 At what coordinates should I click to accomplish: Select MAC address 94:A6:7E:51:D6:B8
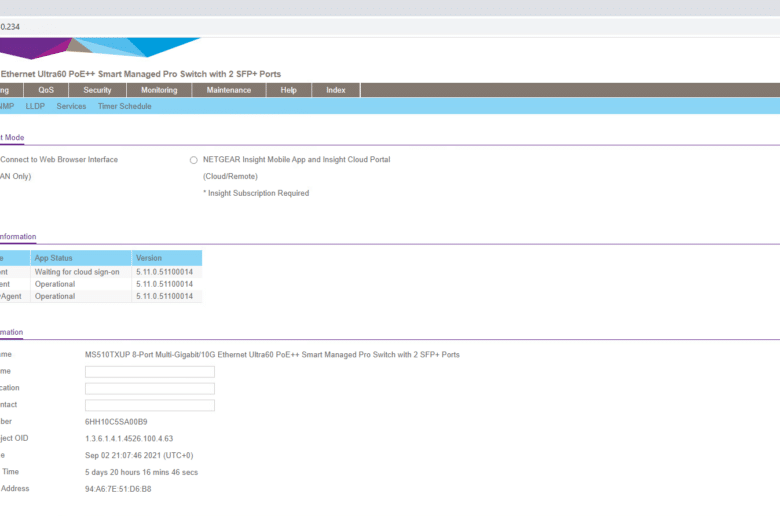pos(118,489)
